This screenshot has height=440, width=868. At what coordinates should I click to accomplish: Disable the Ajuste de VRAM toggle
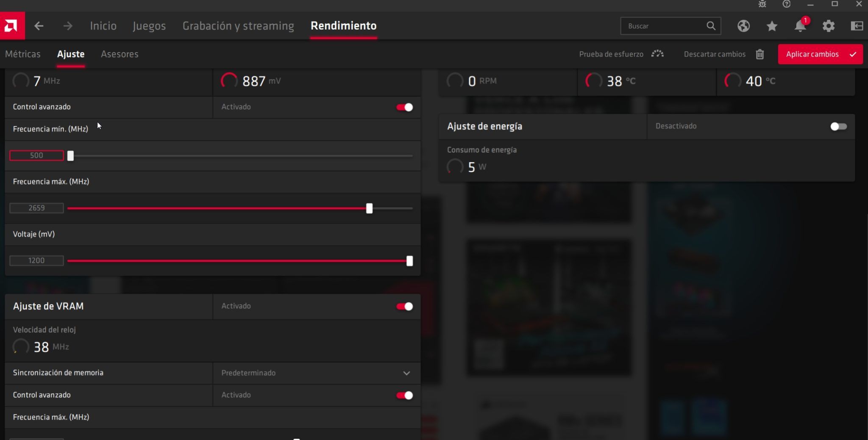click(404, 306)
